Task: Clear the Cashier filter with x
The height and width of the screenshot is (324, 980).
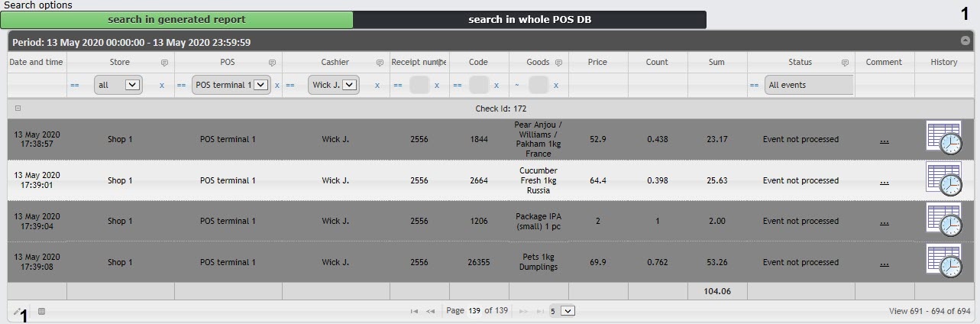Action: pos(377,85)
